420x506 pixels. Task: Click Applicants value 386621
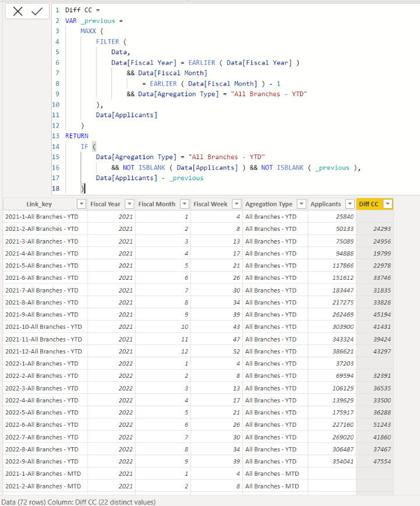pos(343,352)
